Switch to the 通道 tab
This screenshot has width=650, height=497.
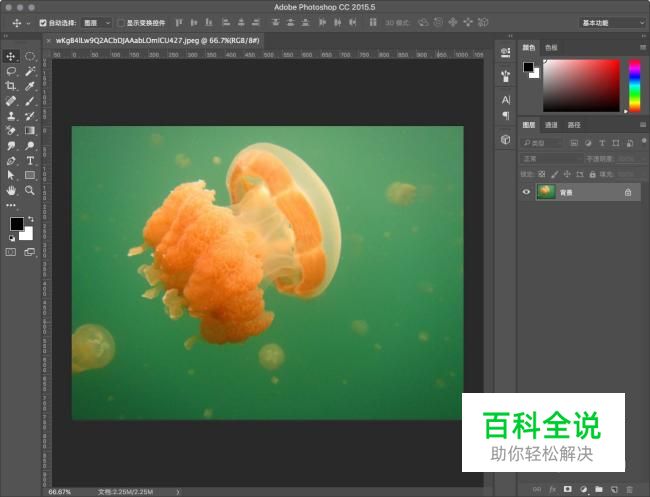point(551,125)
